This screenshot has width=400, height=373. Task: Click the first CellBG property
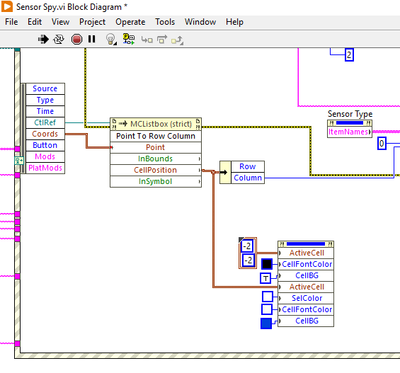(306, 276)
